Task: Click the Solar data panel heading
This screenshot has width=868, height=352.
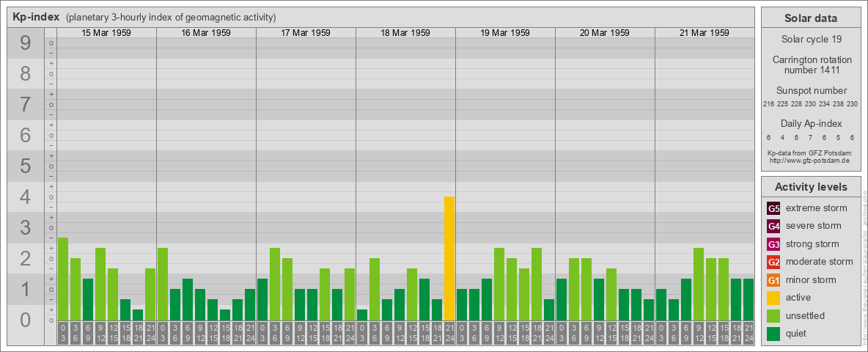Action: [811, 18]
